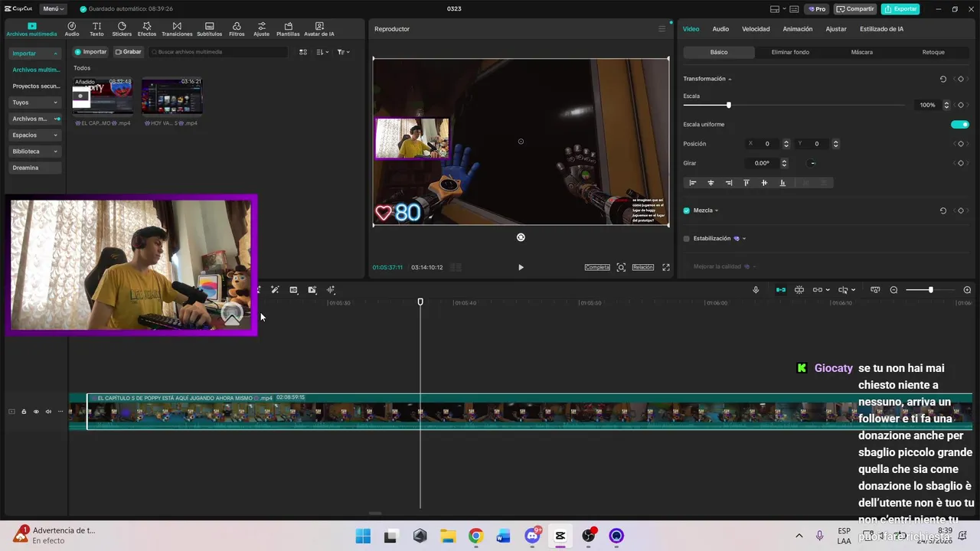Collapse the Transformación section
Image resolution: width=980 pixels, height=551 pixels.
click(x=730, y=79)
